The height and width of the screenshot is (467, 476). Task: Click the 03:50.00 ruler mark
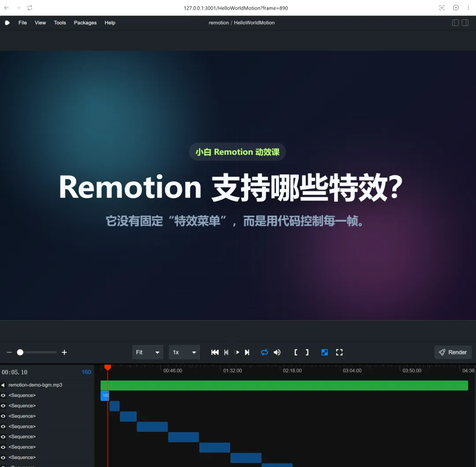(412, 371)
